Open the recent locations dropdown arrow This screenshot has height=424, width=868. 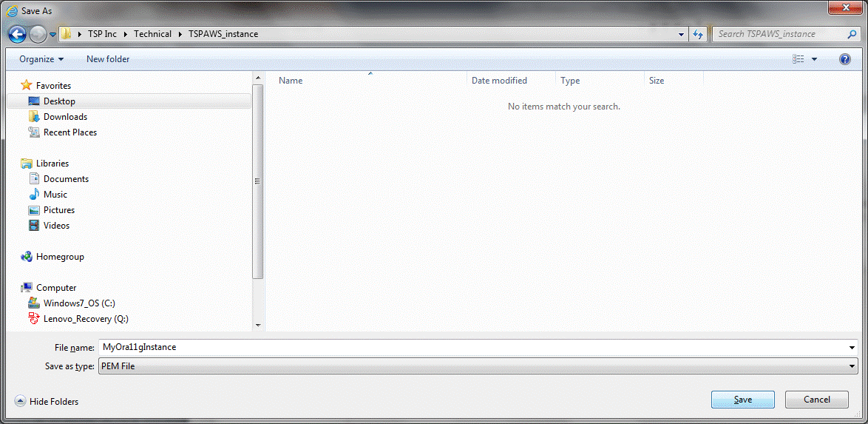point(52,34)
